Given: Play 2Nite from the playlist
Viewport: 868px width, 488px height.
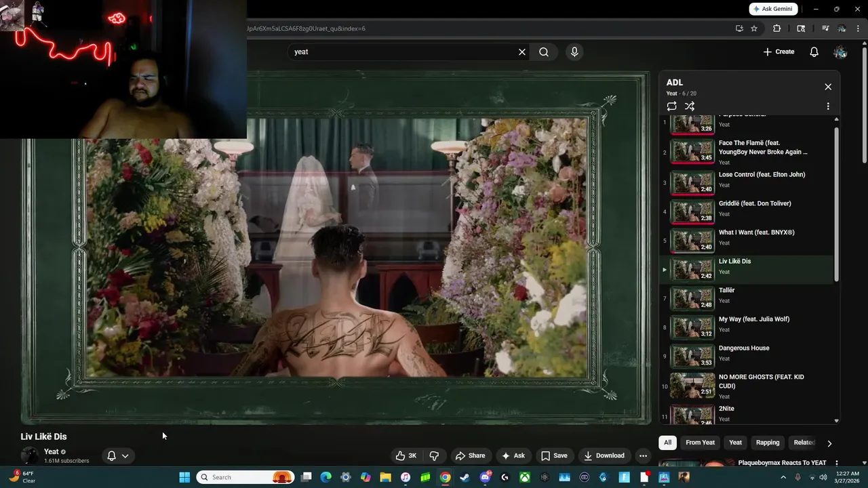Looking at the screenshot, I should 747,413.
